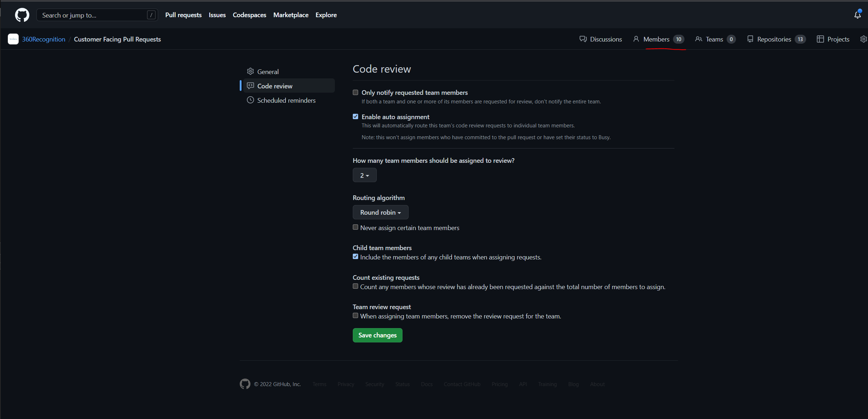Viewport: 868px width, 419px height.
Task: Select the Discussions speech bubble icon
Action: [583, 39]
